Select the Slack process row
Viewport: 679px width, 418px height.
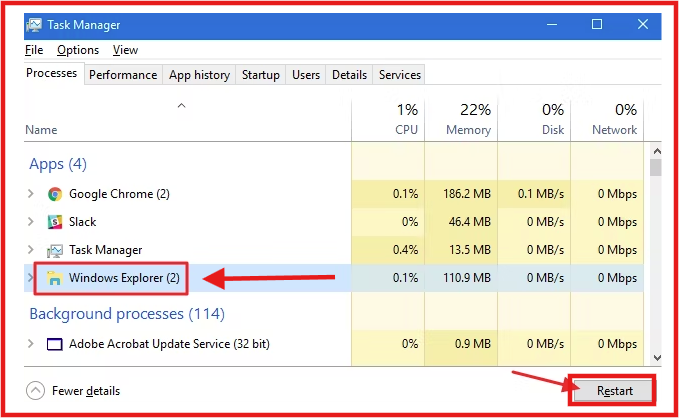[333, 222]
